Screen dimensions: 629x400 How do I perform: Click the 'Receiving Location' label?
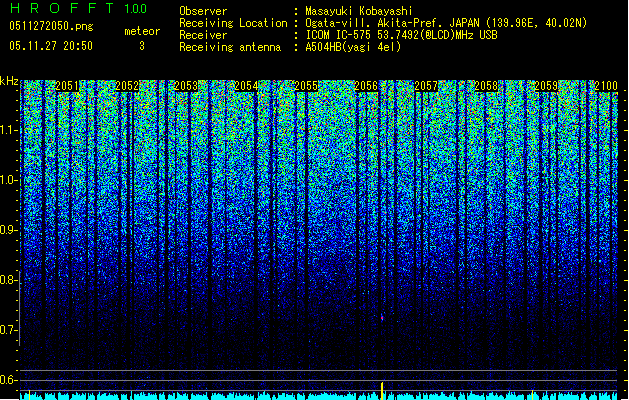click(233, 23)
